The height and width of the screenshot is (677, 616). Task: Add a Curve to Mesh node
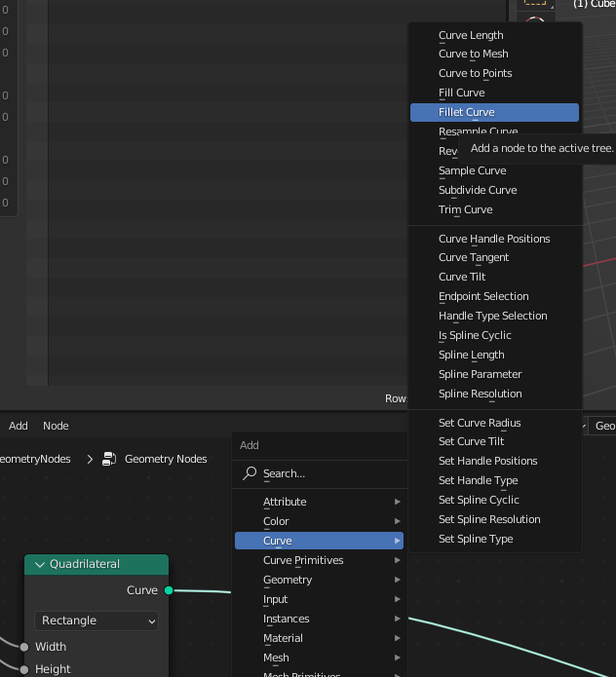pos(494,54)
